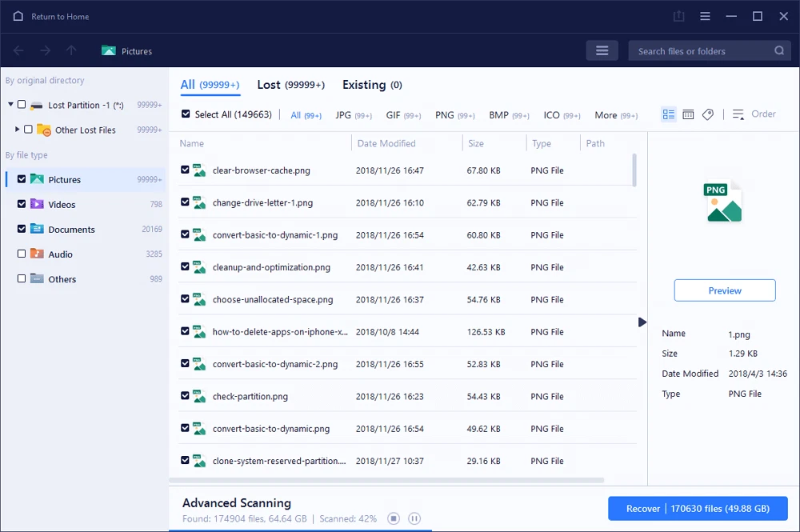The height and width of the screenshot is (532, 800).
Task: Go forward with the right arrow
Action: [45, 50]
